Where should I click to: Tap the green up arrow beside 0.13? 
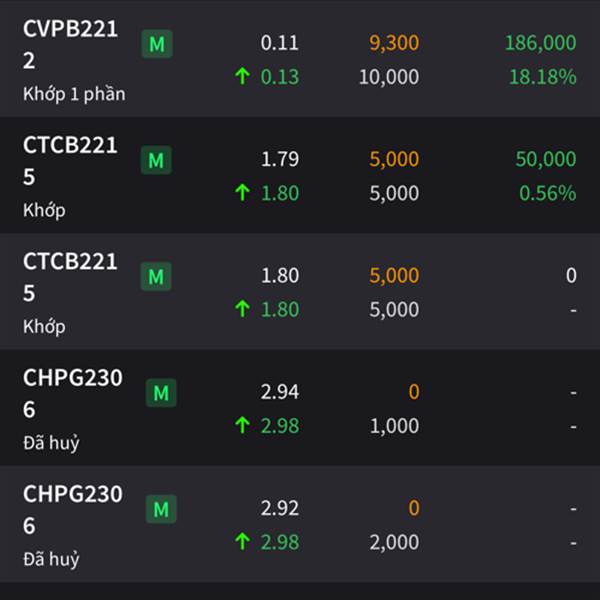click(243, 76)
